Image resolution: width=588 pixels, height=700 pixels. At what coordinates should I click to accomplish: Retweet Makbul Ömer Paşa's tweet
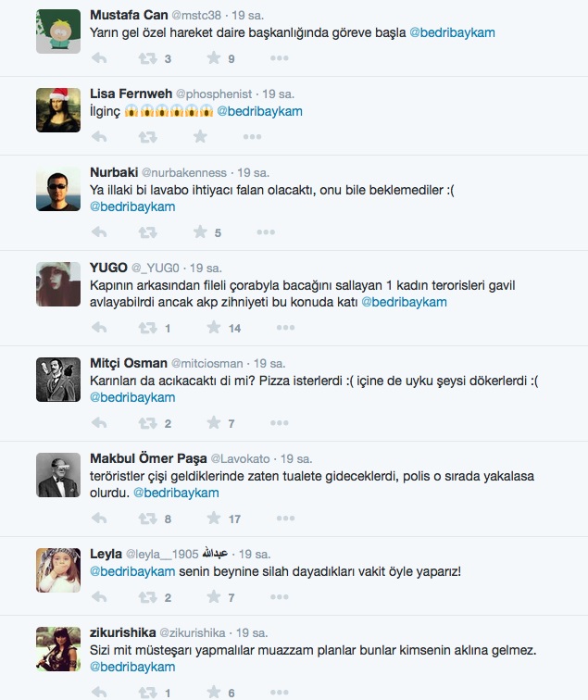(x=148, y=519)
